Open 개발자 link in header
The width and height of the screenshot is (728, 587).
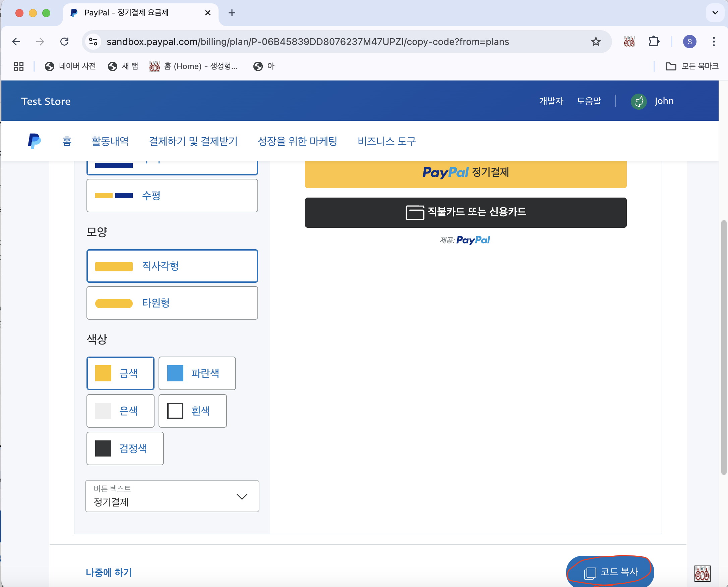[x=551, y=101]
